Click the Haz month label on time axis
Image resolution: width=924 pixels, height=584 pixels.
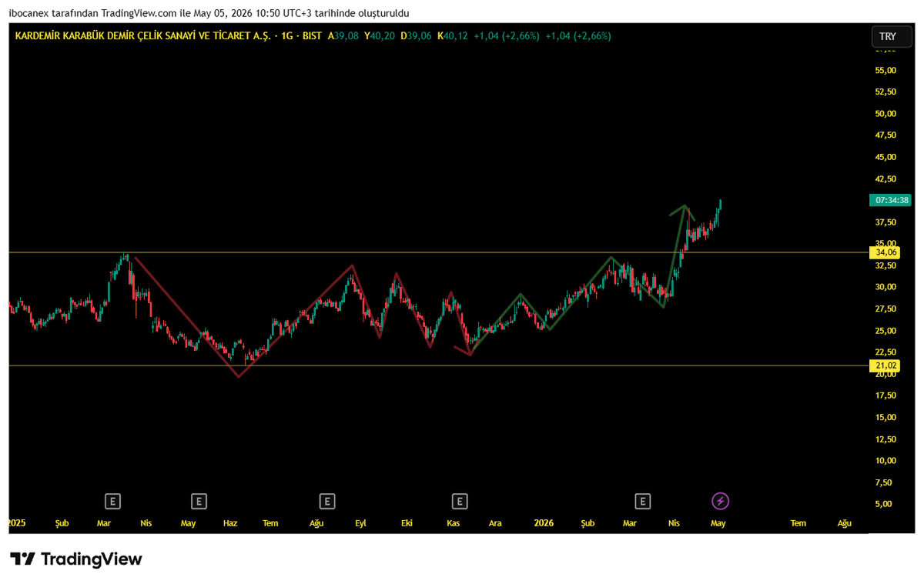tap(229, 523)
